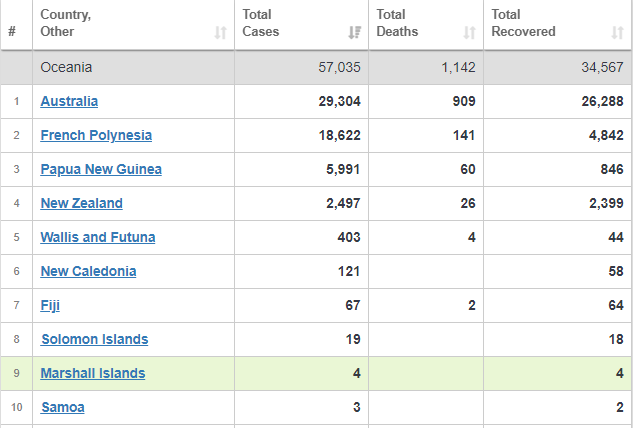Image resolution: width=633 pixels, height=428 pixels.
Task: Click the Total Cases header text
Action: tap(261, 23)
